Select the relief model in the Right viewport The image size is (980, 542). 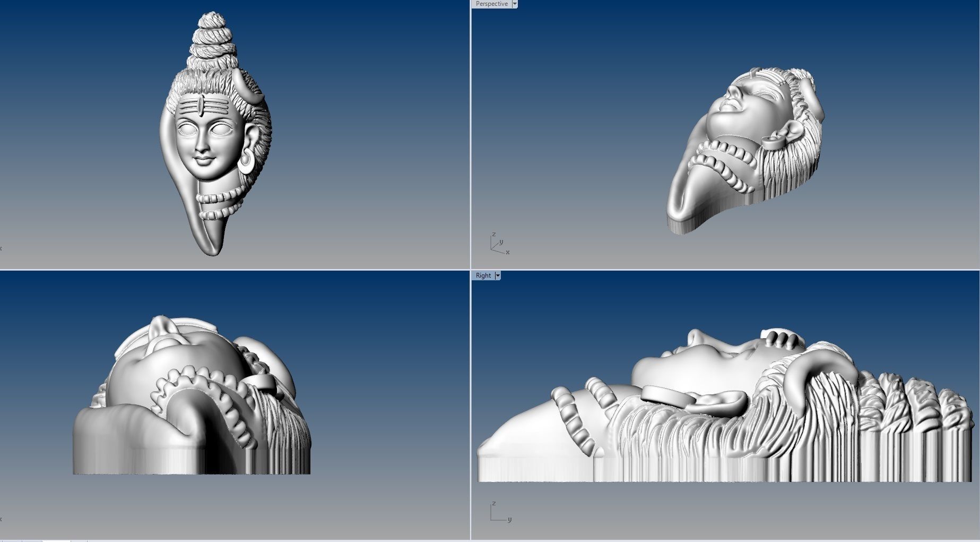click(x=726, y=406)
